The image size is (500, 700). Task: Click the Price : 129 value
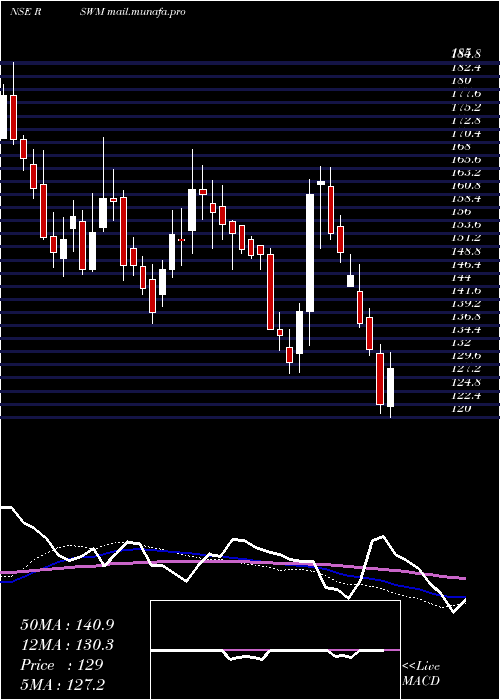tap(62, 665)
